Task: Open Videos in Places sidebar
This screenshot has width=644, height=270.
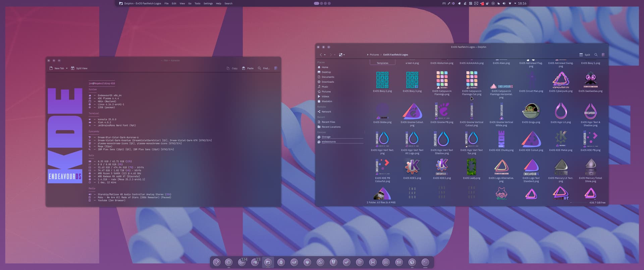Action: pyautogui.click(x=340, y=96)
